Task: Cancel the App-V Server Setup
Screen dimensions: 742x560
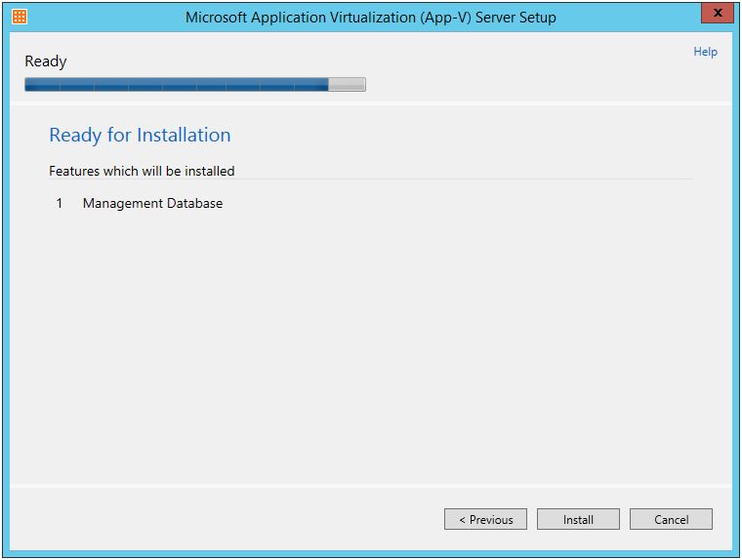Action: pos(671,519)
